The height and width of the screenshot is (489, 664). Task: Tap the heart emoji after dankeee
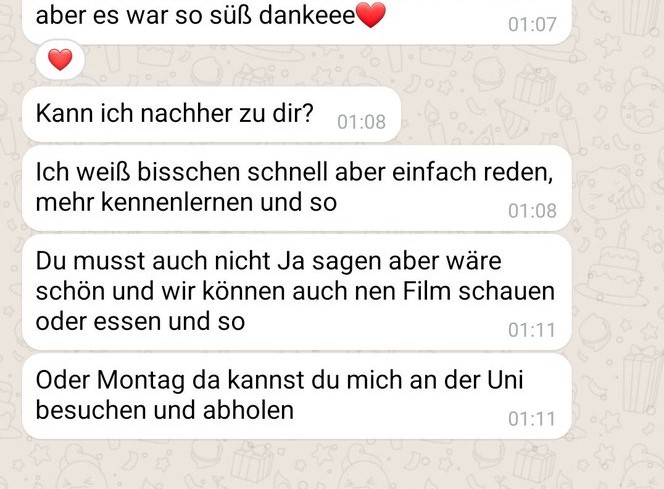(371, 15)
